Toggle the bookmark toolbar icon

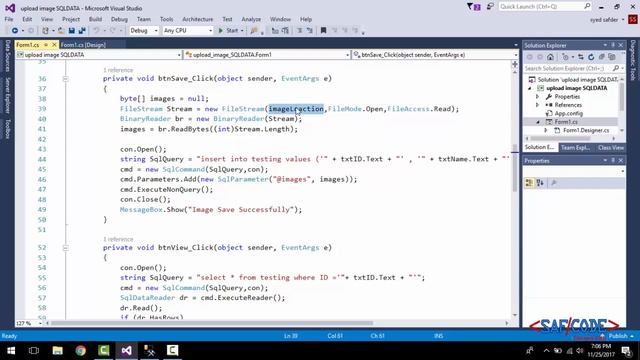[323, 31]
